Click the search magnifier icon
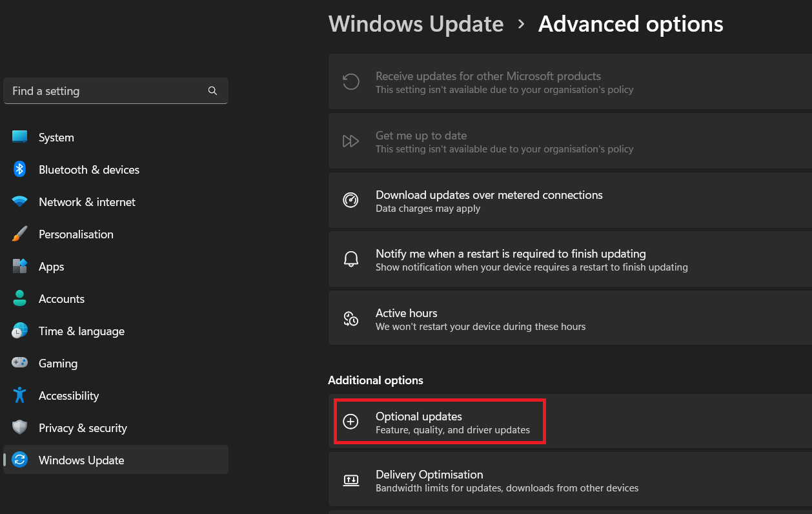This screenshot has width=812, height=514. pos(212,91)
